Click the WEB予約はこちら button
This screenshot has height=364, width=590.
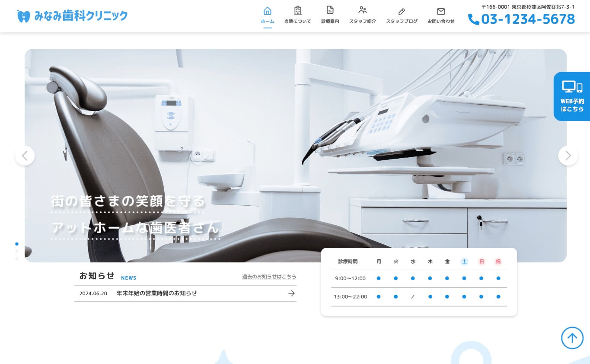point(572,96)
